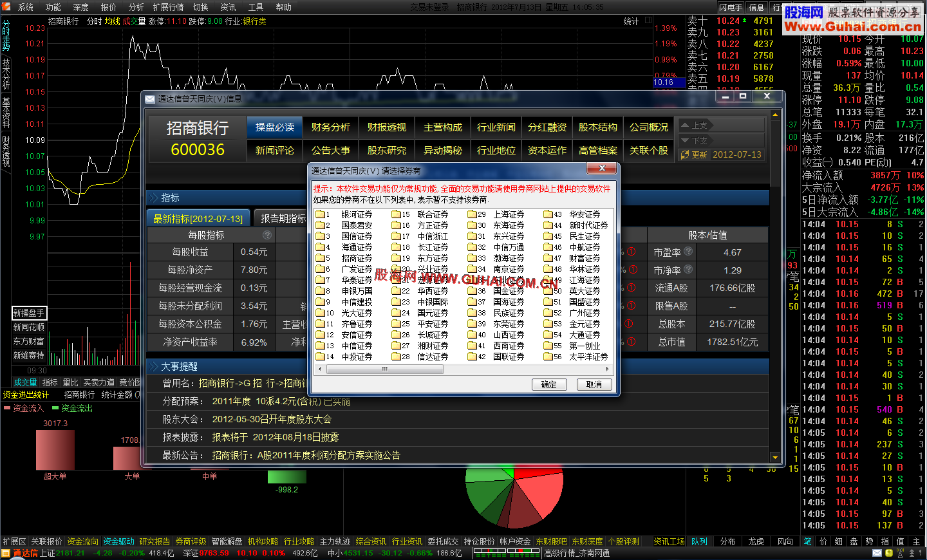Viewport: 927px width, 560px height.
Task: Open 研究报告 in bottom toolbar
Action: [x=155, y=542]
